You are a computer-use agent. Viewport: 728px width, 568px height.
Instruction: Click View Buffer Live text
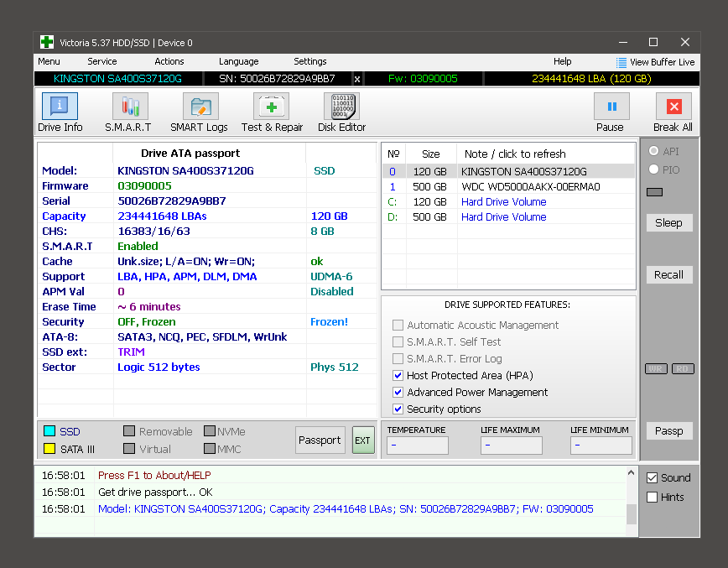662,62
